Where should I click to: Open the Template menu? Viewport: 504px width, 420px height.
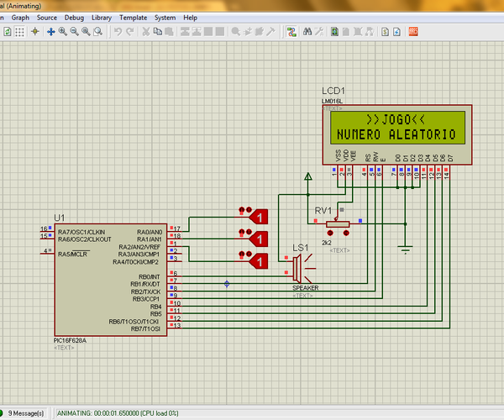[133, 17]
